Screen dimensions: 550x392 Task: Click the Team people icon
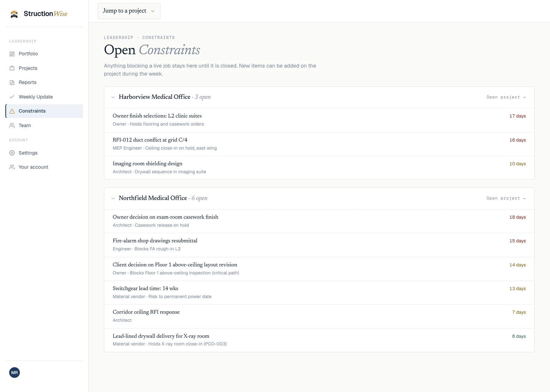12,125
